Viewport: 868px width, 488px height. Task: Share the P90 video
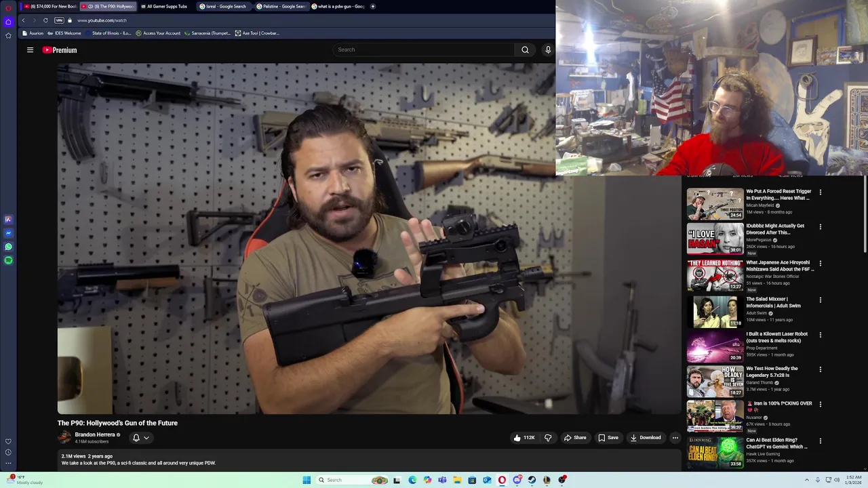pos(575,438)
